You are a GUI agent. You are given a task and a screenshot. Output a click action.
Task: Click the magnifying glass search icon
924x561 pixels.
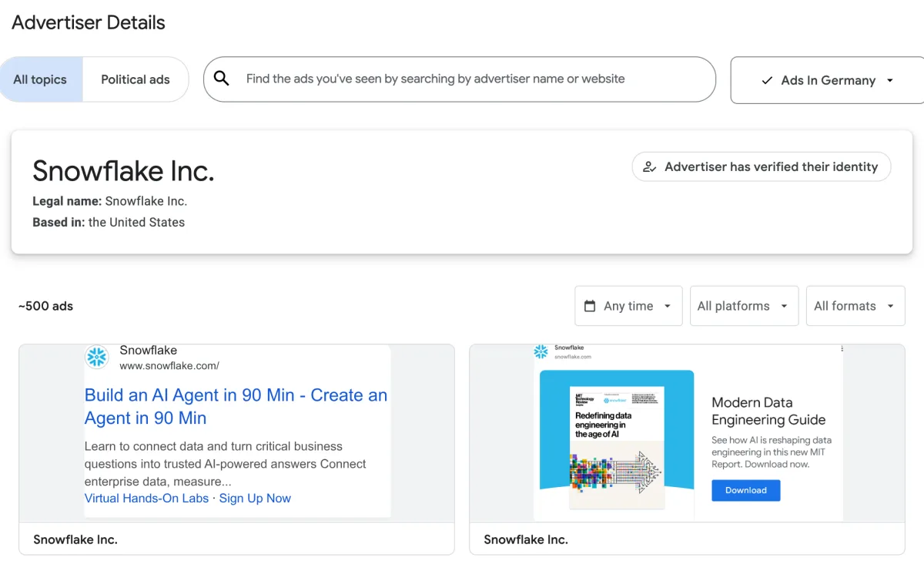click(x=222, y=79)
